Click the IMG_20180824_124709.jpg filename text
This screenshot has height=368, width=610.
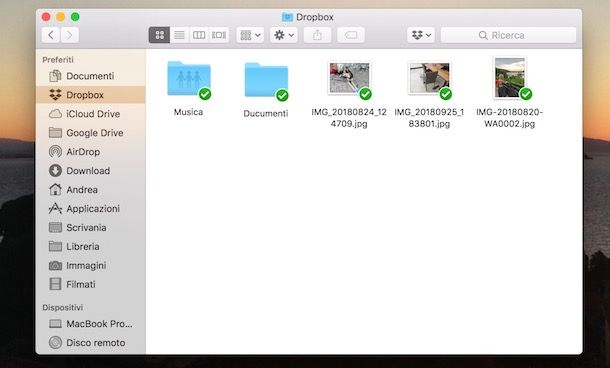[349, 118]
